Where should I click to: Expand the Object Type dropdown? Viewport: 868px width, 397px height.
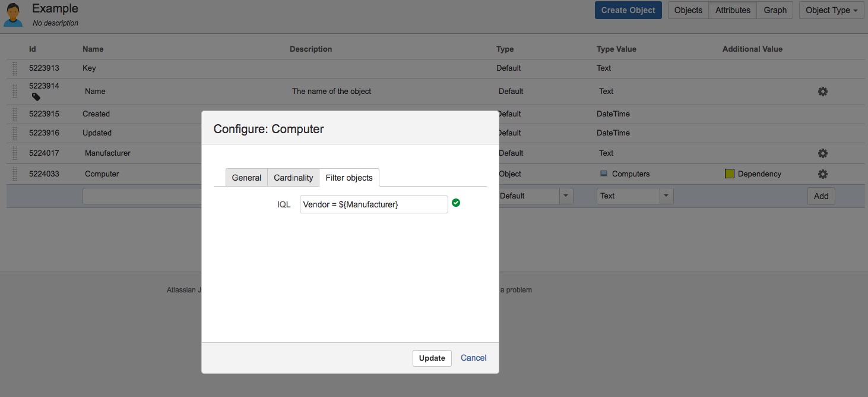(x=831, y=10)
